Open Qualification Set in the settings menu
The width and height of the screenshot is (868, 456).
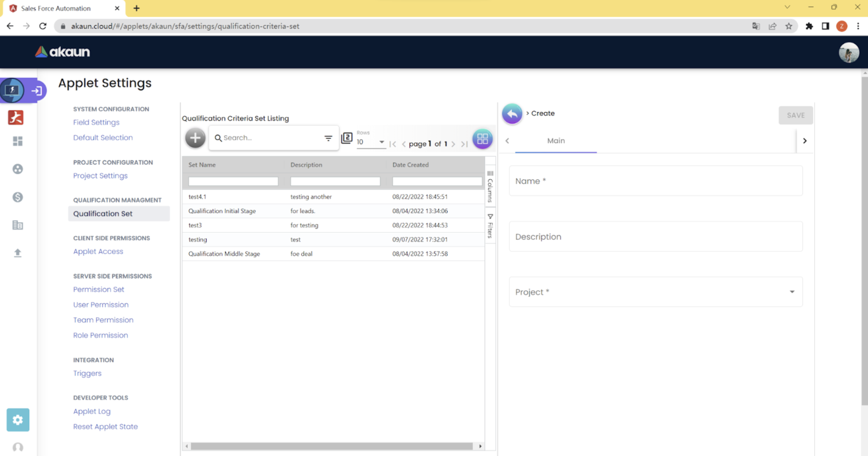point(103,213)
